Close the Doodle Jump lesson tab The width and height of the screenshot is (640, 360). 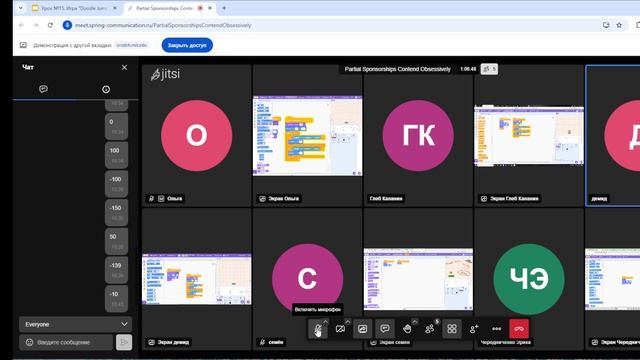(115, 8)
